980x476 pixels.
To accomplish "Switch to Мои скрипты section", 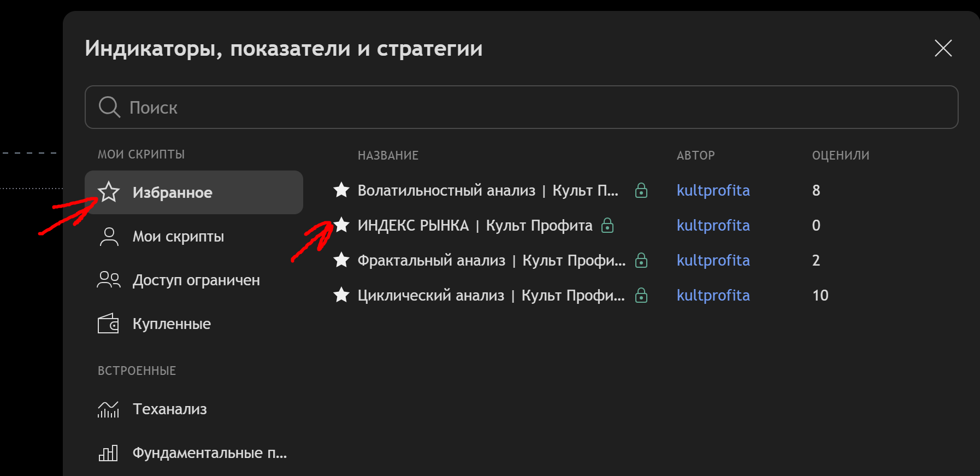I will 178,236.
